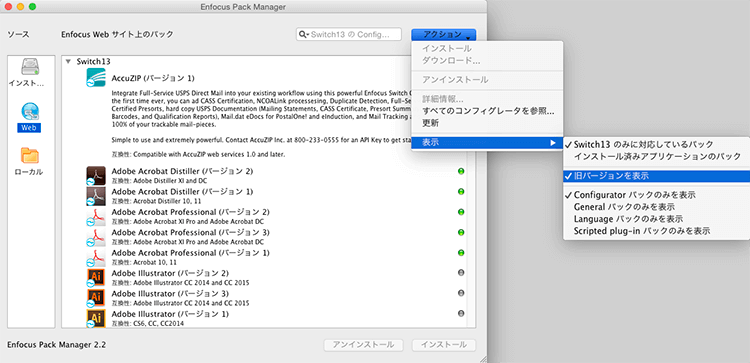
Task: Select AccuZIP (バージョン 1) row title
Action: tap(153, 78)
